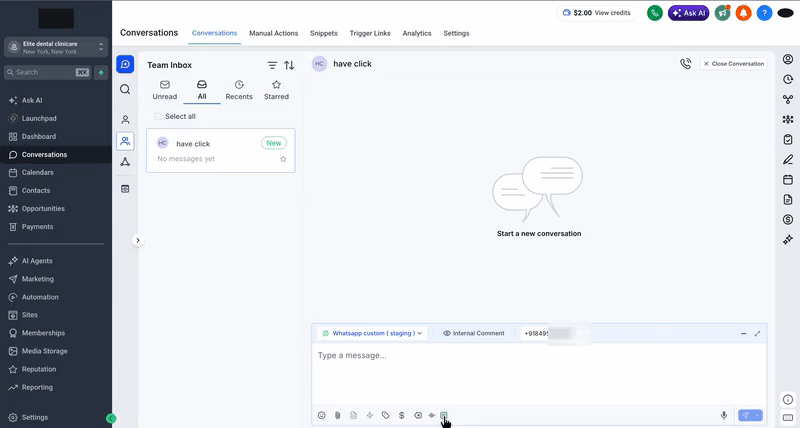Switch to the Analytics tab

pyautogui.click(x=417, y=33)
